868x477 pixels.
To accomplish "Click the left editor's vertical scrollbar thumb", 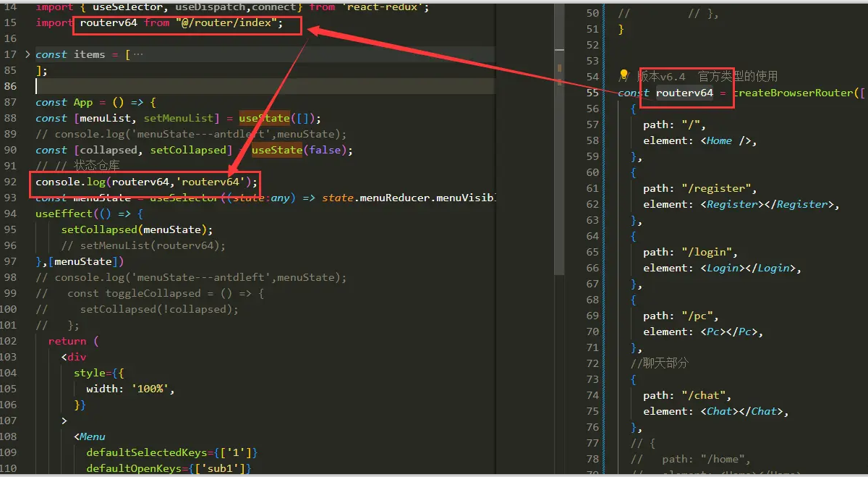I will pyautogui.click(x=560, y=138).
